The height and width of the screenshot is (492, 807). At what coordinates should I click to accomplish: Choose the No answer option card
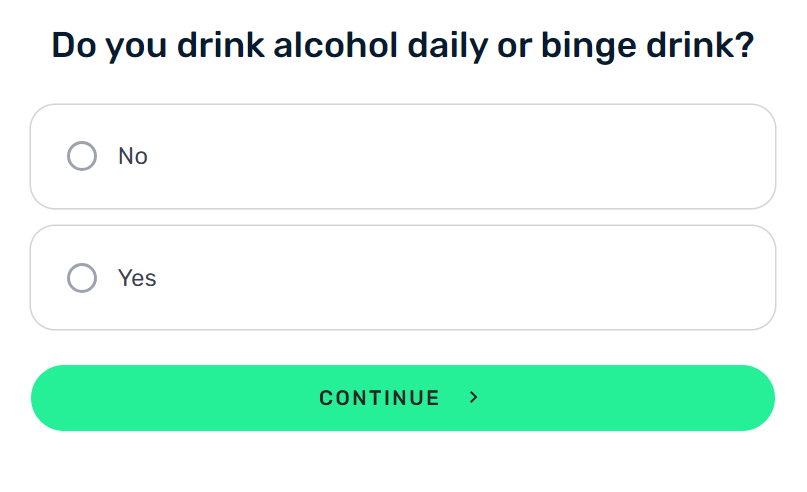403,156
